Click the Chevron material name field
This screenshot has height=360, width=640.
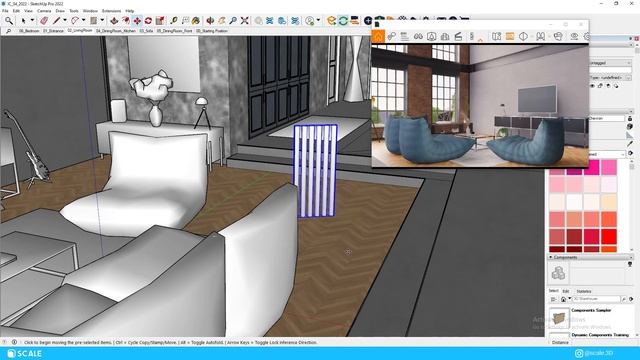(607, 118)
